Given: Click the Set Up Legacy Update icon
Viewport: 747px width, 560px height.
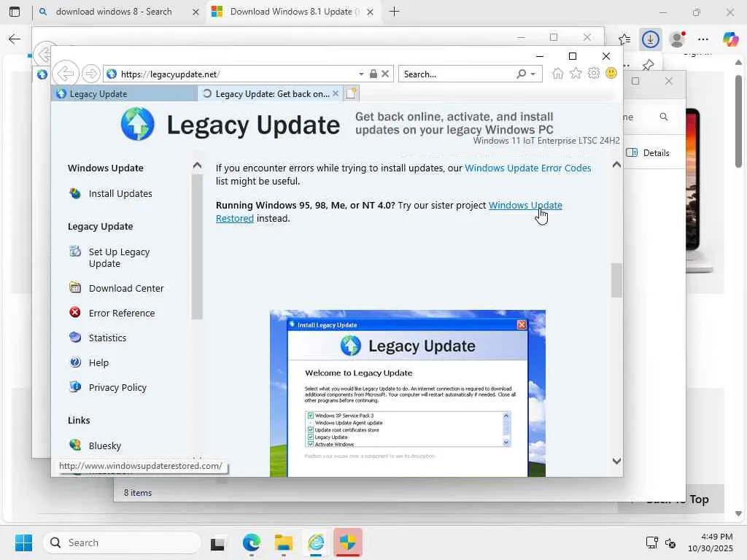Looking at the screenshot, I should pyautogui.click(x=75, y=251).
